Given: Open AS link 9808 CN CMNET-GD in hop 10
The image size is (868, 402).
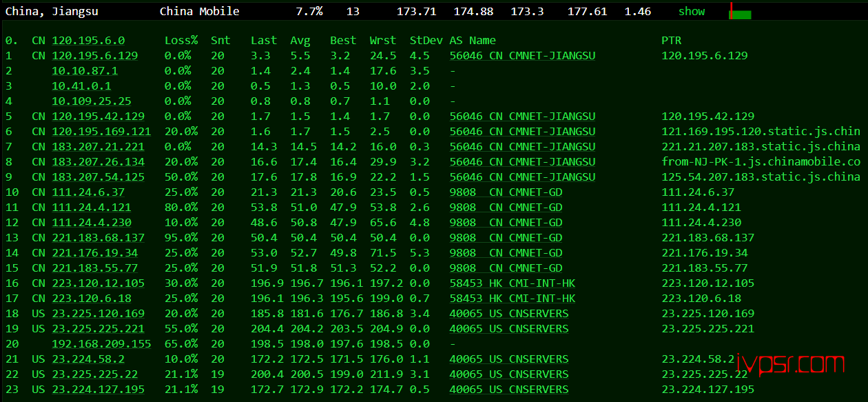Looking at the screenshot, I should pos(506,192).
